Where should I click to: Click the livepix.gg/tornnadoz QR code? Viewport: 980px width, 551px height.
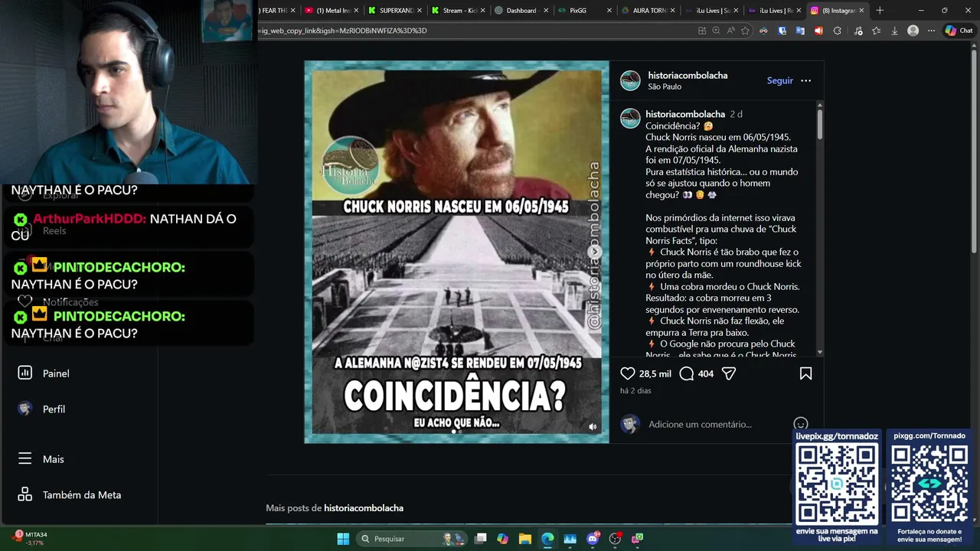tap(837, 483)
